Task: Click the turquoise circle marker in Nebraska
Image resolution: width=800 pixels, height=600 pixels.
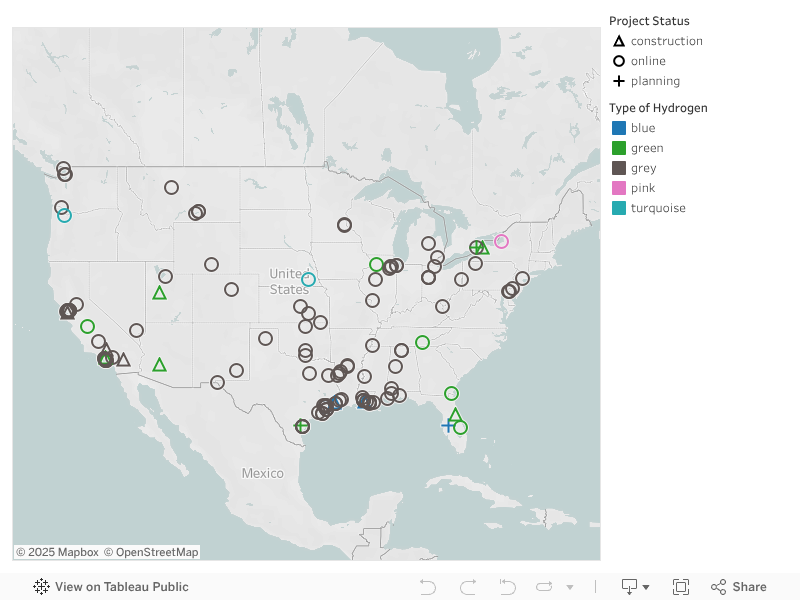Action: tap(308, 279)
